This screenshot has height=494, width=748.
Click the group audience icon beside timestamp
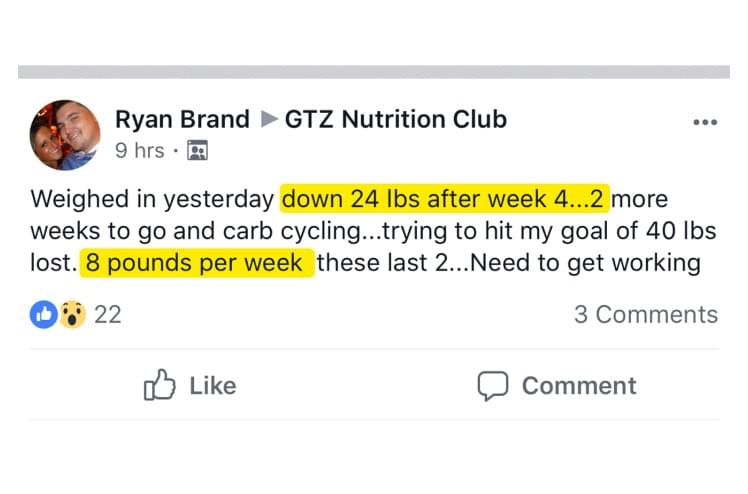click(x=197, y=151)
